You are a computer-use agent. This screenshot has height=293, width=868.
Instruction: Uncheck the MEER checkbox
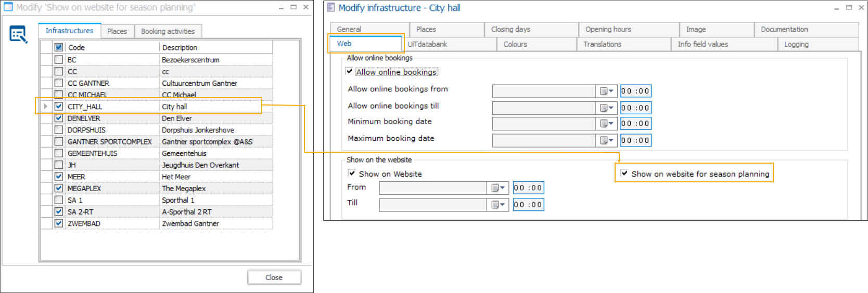pyautogui.click(x=59, y=177)
